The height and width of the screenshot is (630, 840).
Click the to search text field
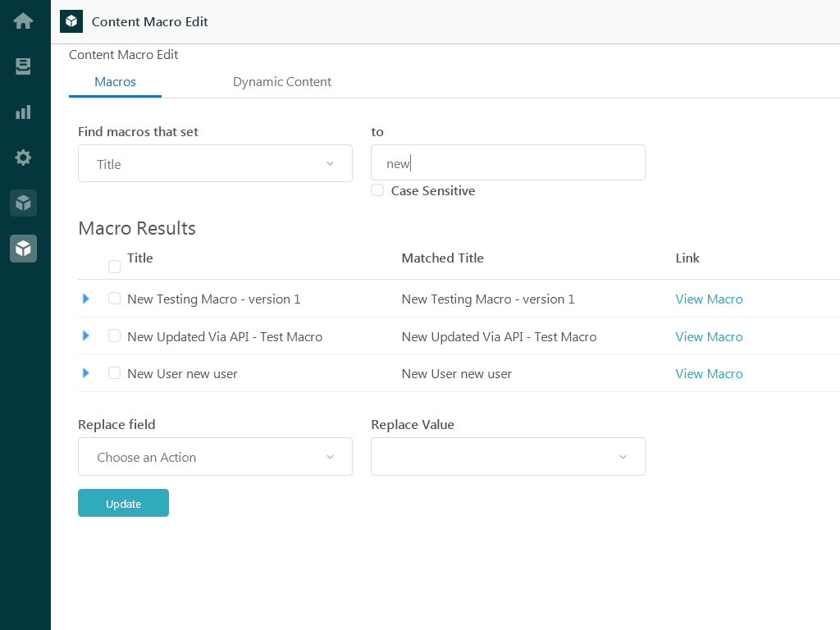[x=508, y=162]
